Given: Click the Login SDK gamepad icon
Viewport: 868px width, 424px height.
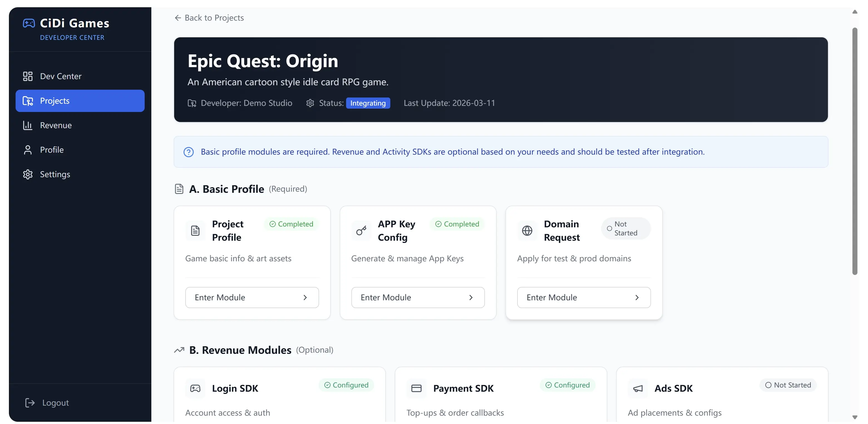Looking at the screenshot, I should click(x=195, y=388).
